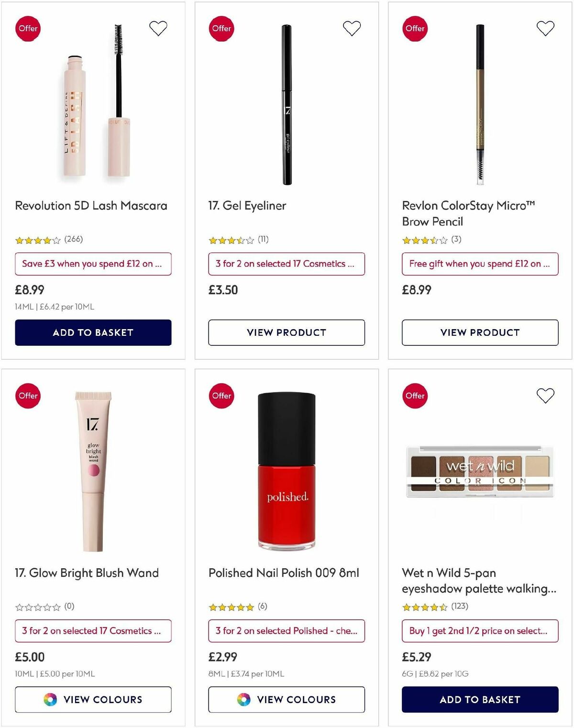Toggle the wishlist heart on Revolution 5D Lash Mascara
The height and width of the screenshot is (728, 574).
pos(158,28)
